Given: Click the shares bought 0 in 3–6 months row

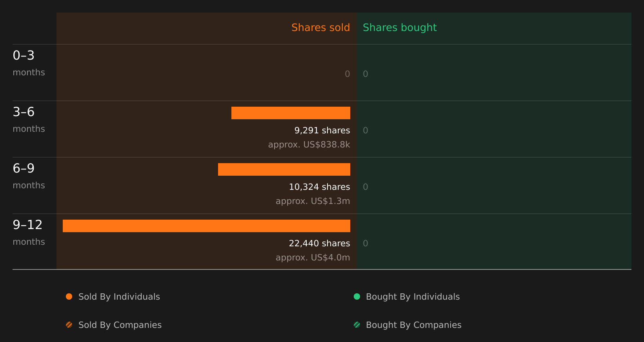Looking at the screenshot, I should click(x=366, y=131).
